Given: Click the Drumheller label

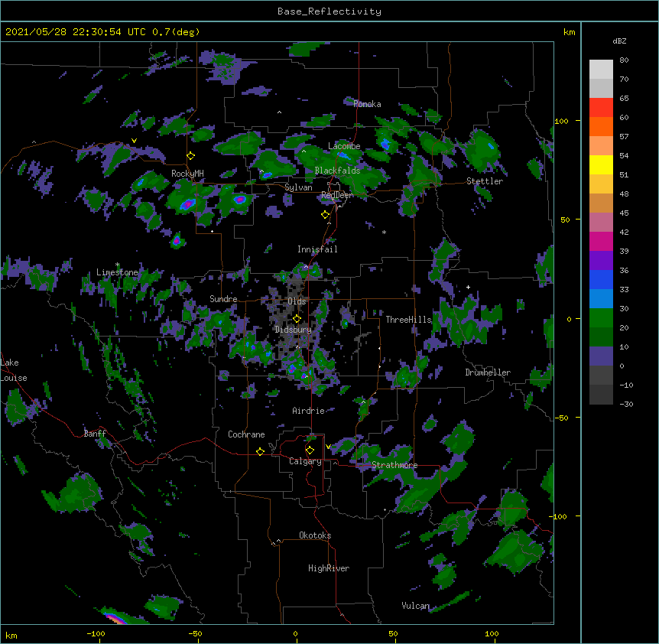Looking at the screenshot, I should (x=488, y=372).
